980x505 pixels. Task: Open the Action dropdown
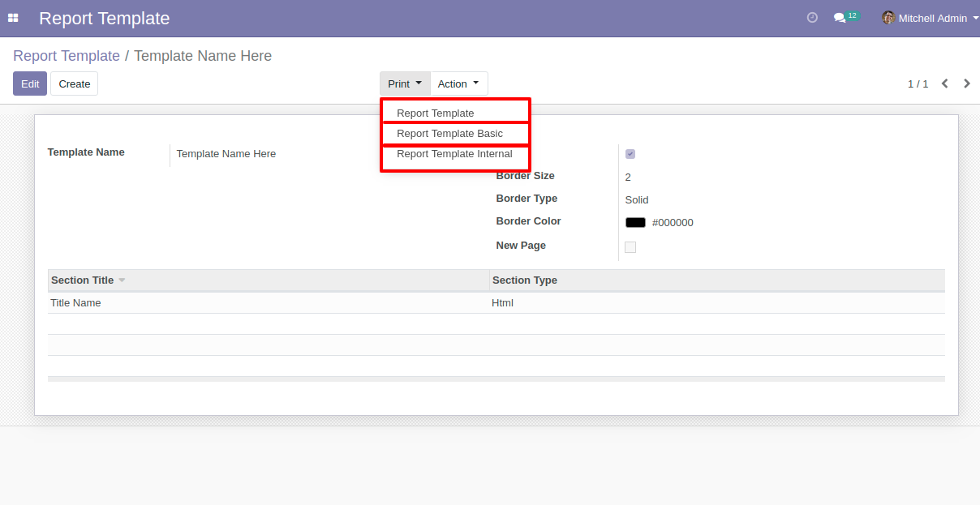point(458,83)
